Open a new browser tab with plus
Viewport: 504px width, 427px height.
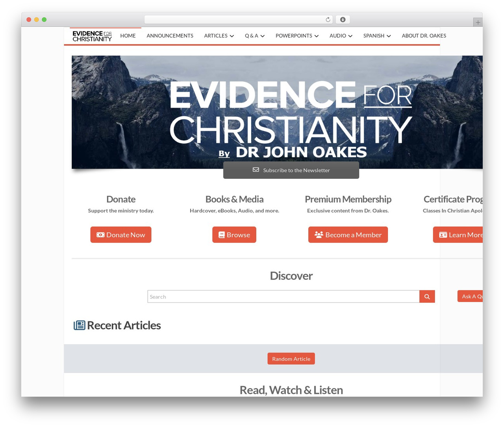pyautogui.click(x=478, y=22)
